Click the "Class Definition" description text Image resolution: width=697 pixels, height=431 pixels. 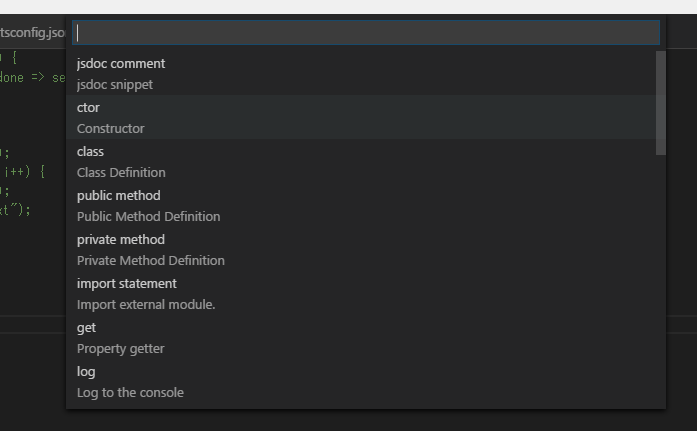[121, 173]
